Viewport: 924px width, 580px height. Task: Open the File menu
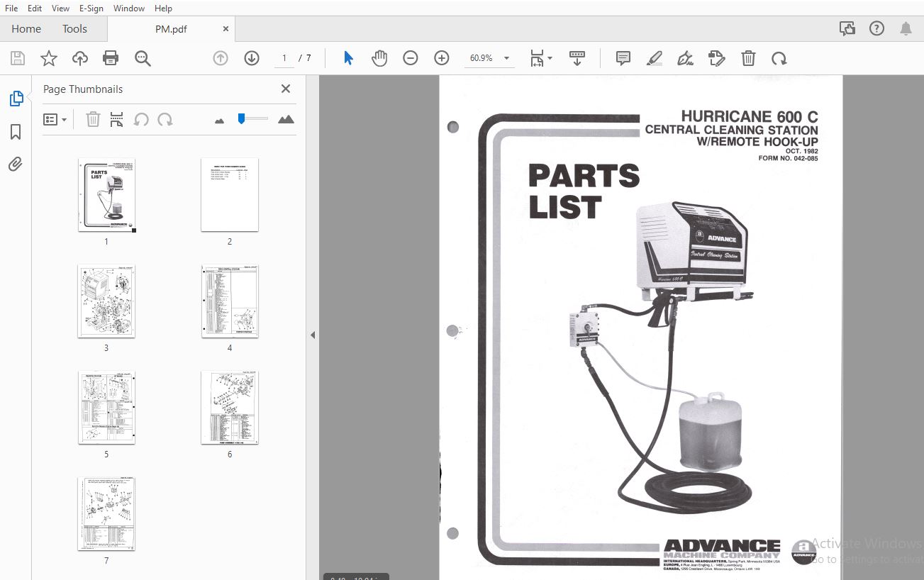pyautogui.click(x=11, y=8)
